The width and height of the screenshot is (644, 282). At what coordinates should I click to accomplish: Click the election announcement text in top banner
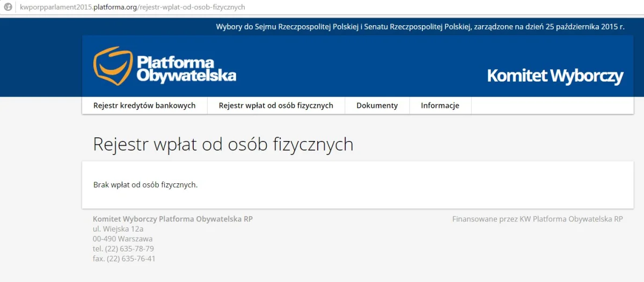point(420,27)
